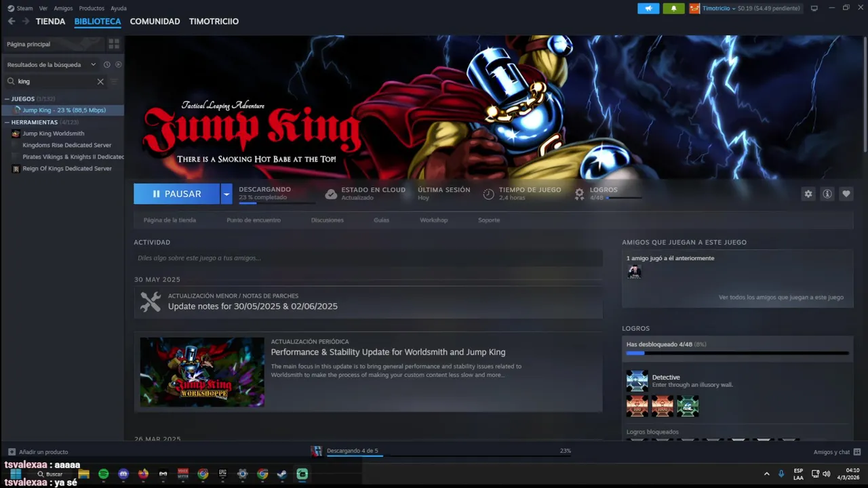Open the friend's avatar who played
The width and height of the screenshot is (868, 488).
634,272
